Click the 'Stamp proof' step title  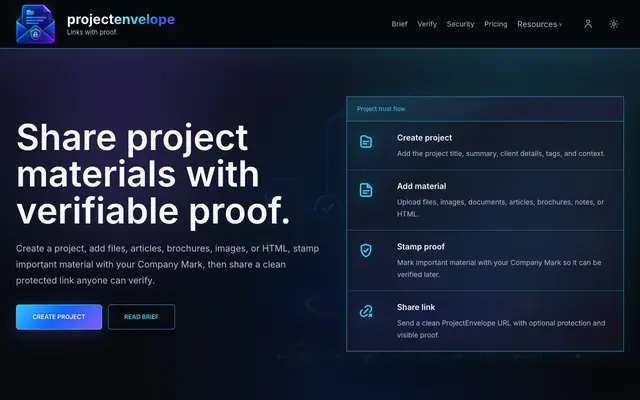tap(420, 247)
